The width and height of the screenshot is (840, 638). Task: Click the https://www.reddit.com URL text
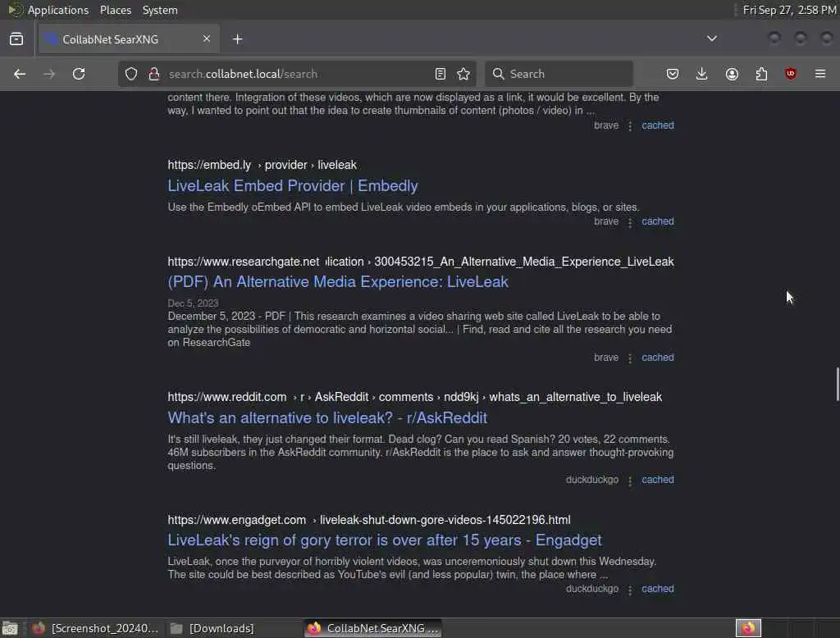(227, 397)
